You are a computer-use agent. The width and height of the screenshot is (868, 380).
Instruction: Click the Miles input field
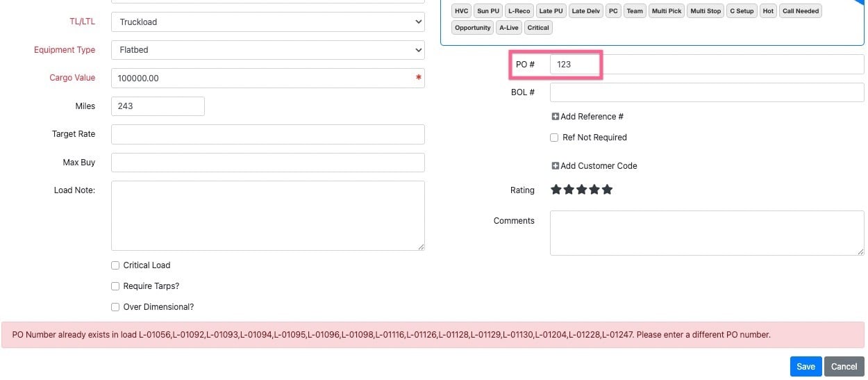(158, 106)
